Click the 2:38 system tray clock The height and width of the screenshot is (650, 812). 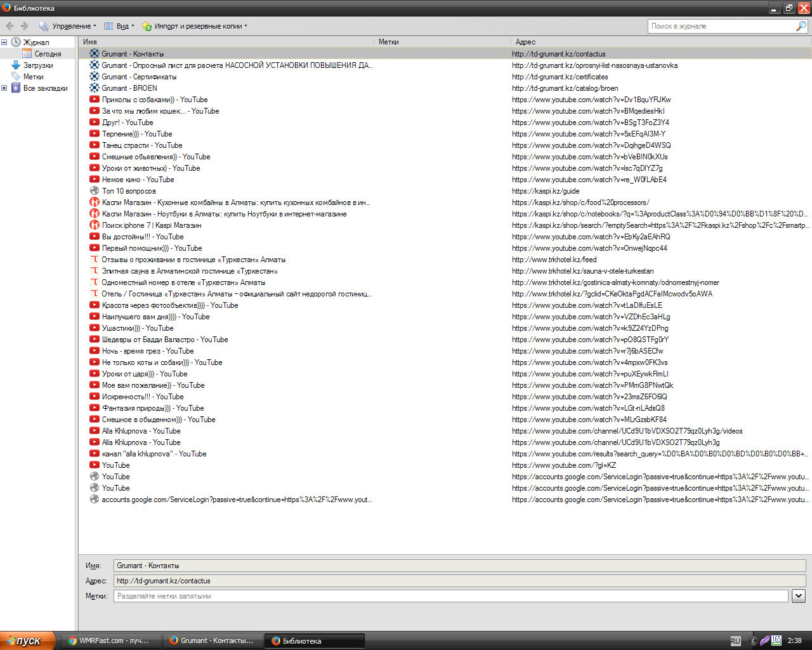[x=794, y=641]
